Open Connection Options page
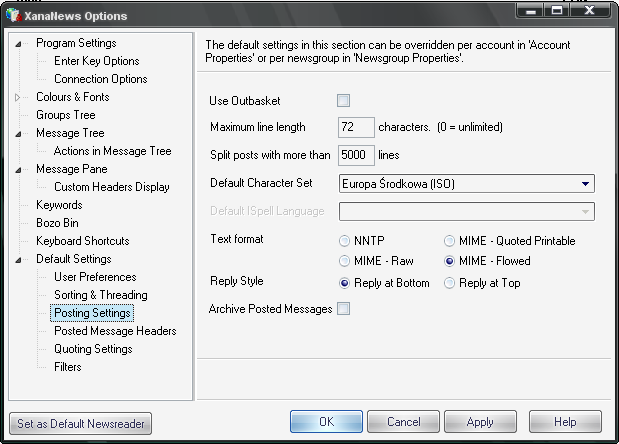The width and height of the screenshot is (619, 444). 101,79
